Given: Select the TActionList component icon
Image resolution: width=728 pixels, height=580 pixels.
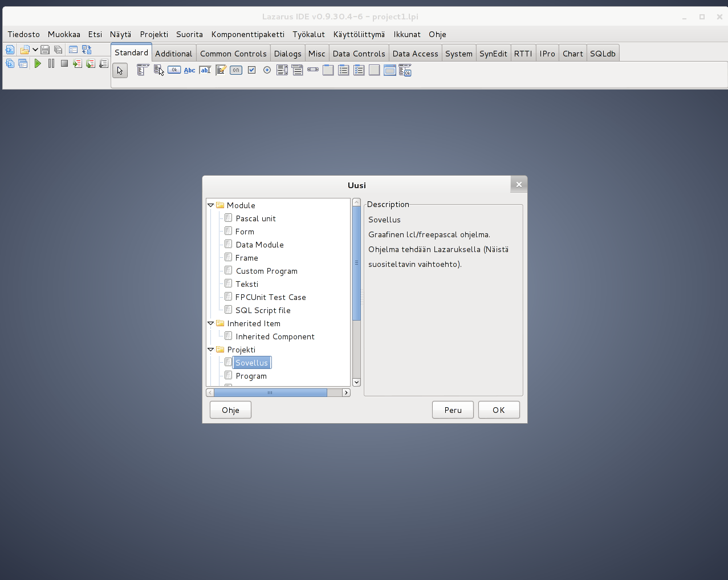Looking at the screenshot, I should coord(405,70).
